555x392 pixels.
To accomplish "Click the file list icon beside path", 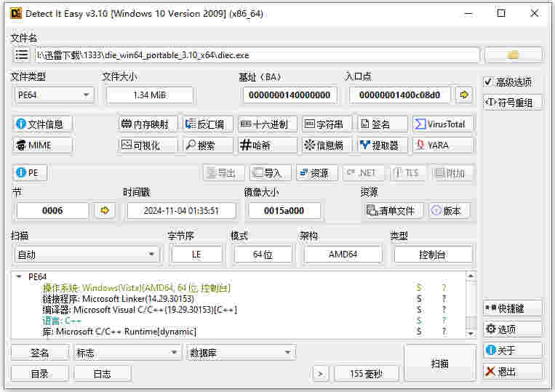I will coord(22,55).
